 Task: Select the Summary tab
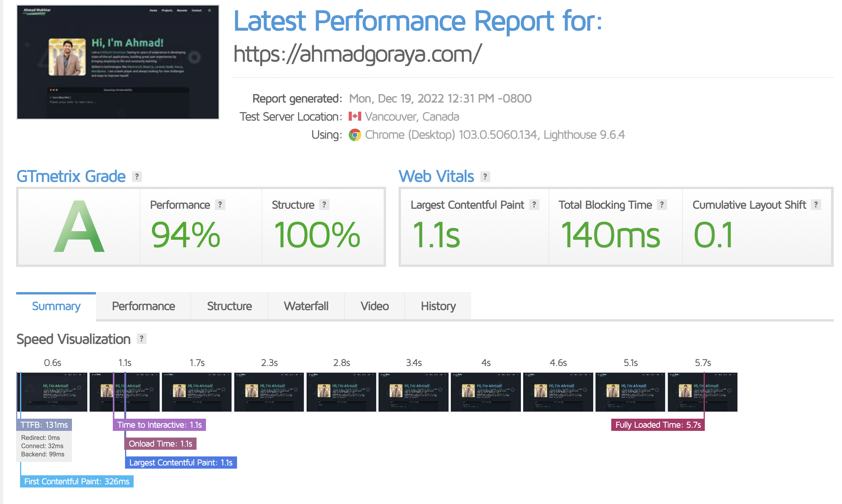56,306
